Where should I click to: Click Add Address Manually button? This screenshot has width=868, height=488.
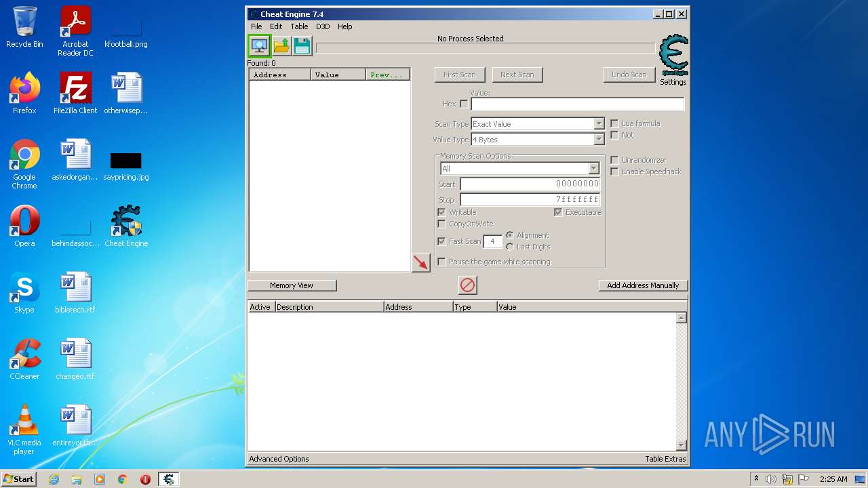[643, 285]
